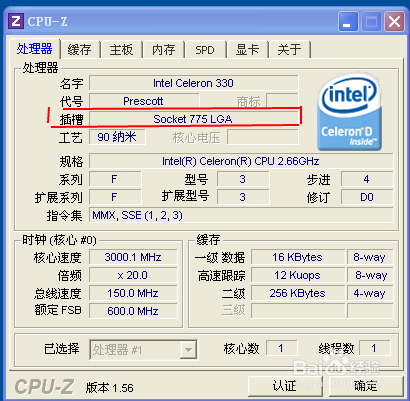Go to the SPD tab

coord(205,50)
